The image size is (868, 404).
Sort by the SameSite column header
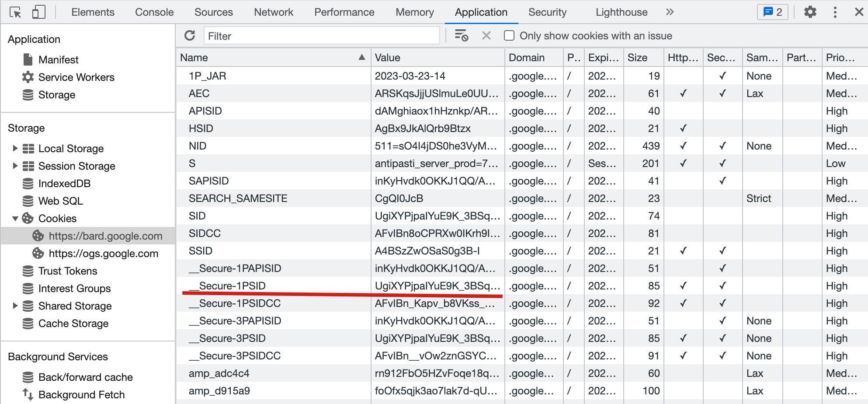point(762,57)
